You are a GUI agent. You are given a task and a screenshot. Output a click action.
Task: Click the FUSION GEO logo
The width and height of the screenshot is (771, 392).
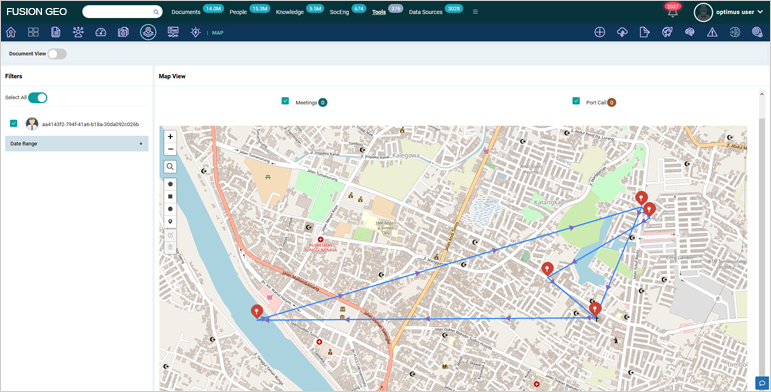click(37, 12)
